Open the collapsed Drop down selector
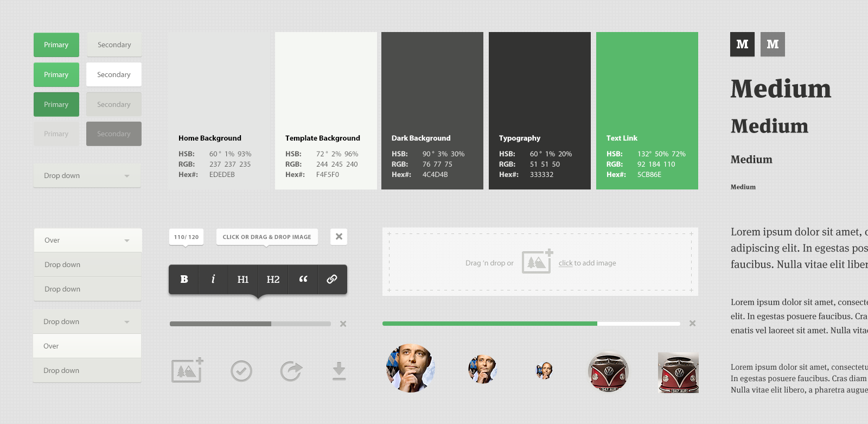 click(87, 176)
